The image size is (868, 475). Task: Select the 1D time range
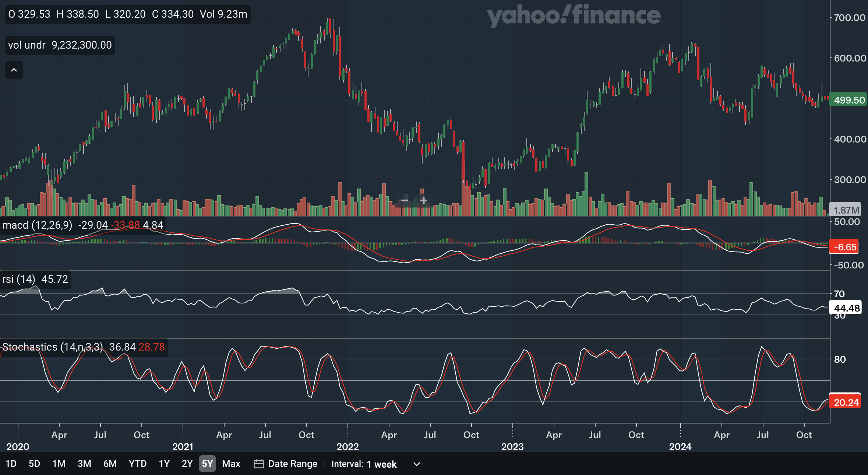[x=11, y=464]
